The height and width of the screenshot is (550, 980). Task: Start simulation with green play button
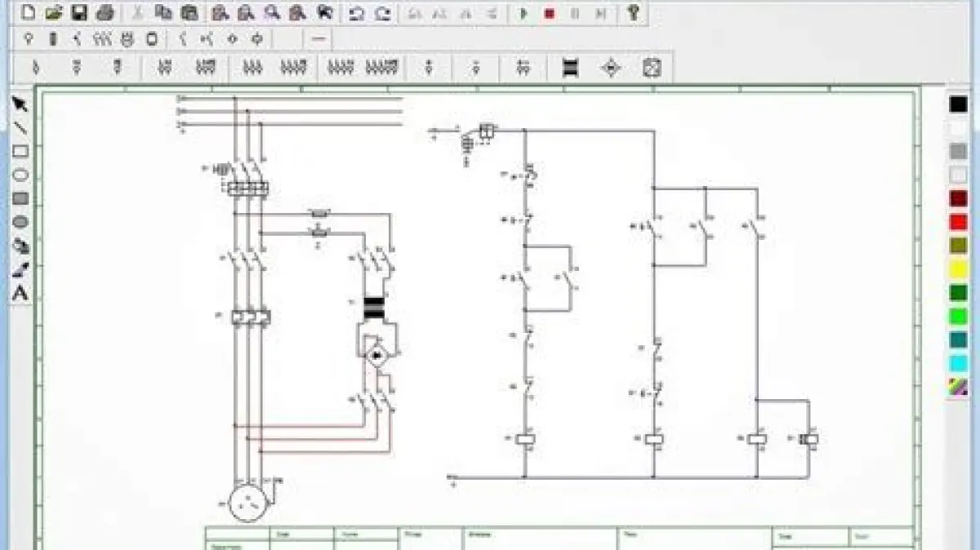point(523,13)
